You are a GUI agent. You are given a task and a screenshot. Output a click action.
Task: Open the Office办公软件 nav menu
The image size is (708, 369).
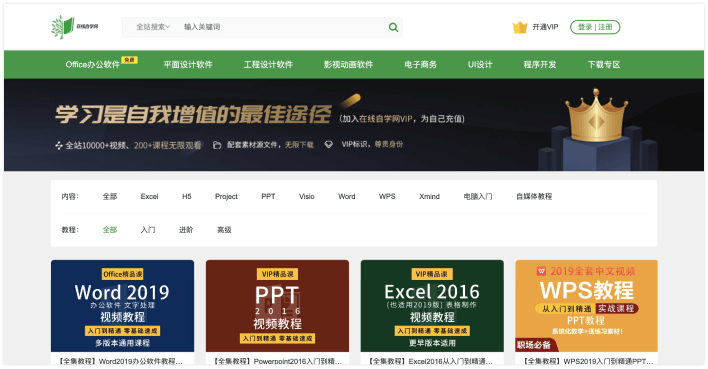[x=93, y=65]
